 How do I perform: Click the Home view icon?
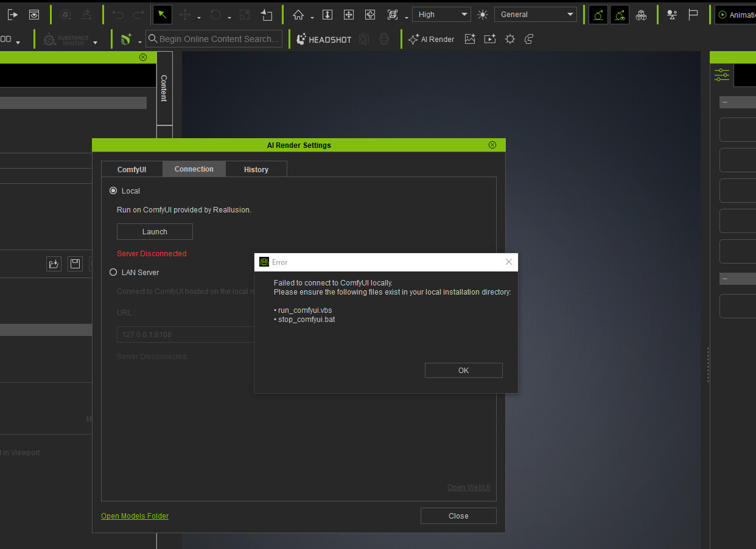point(298,15)
